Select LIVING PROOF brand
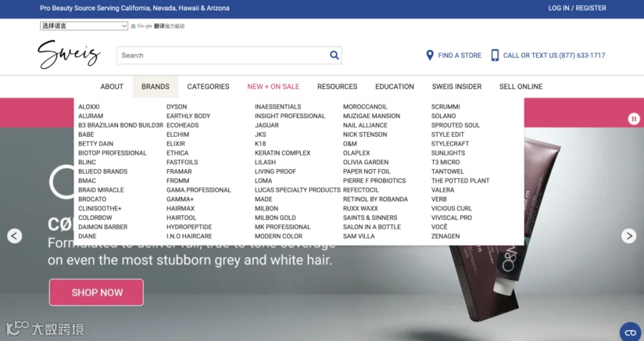644x341 pixels. (x=275, y=171)
